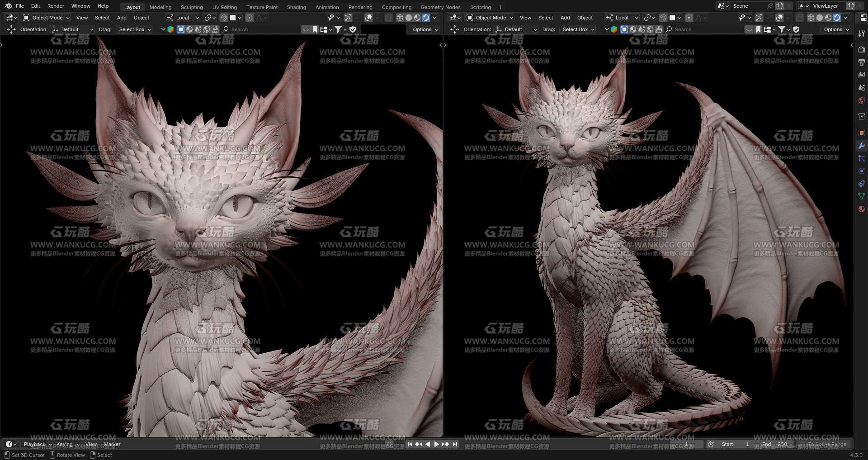
Task: Select solid shading in left viewport
Action: (409, 18)
